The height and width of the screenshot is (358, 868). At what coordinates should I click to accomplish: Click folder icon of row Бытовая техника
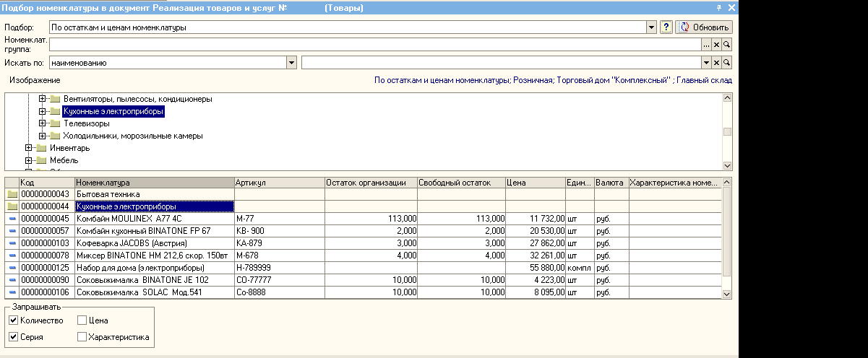[x=12, y=195]
